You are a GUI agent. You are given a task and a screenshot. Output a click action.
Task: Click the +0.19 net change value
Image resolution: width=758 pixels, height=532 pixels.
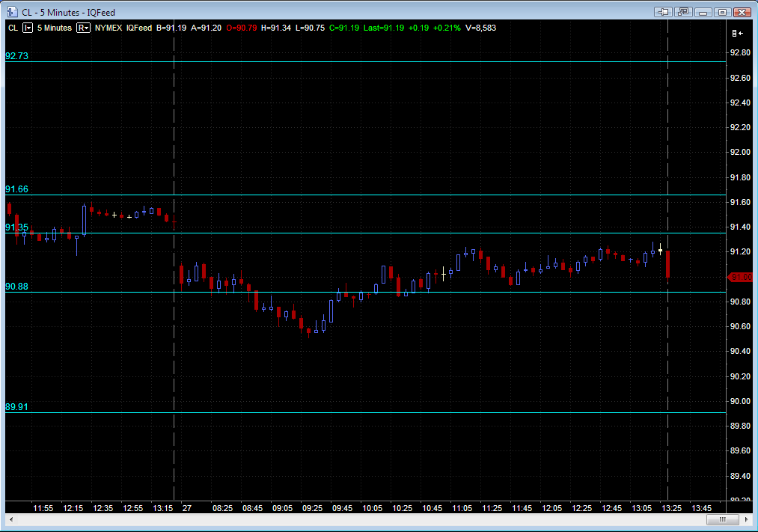418,28
